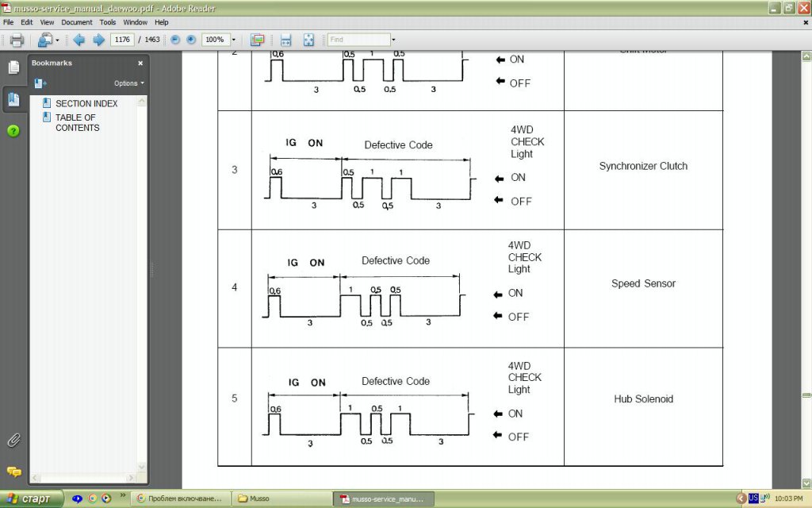Go to next page with the right arrow
This screenshot has height=508, width=812.
point(98,40)
